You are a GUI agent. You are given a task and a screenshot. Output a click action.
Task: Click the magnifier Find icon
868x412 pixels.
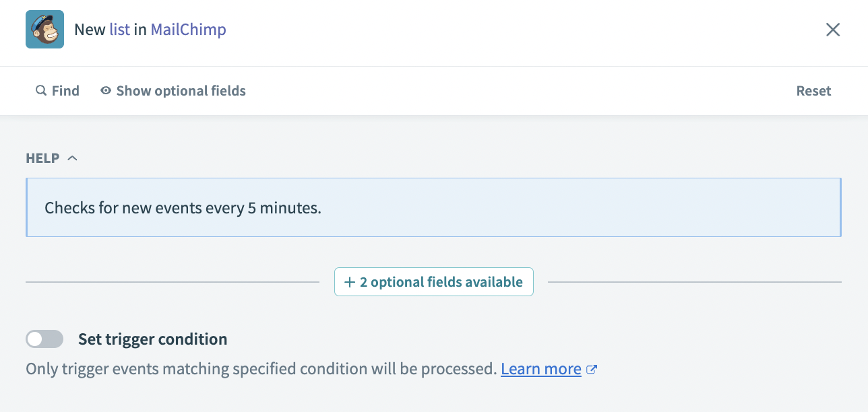click(x=41, y=91)
